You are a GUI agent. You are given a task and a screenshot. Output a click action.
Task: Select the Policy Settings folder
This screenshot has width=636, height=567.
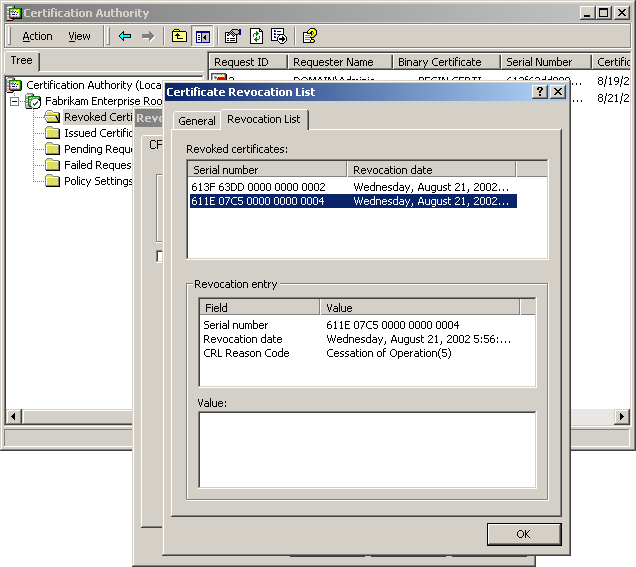pyautogui.click(x=98, y=181)
